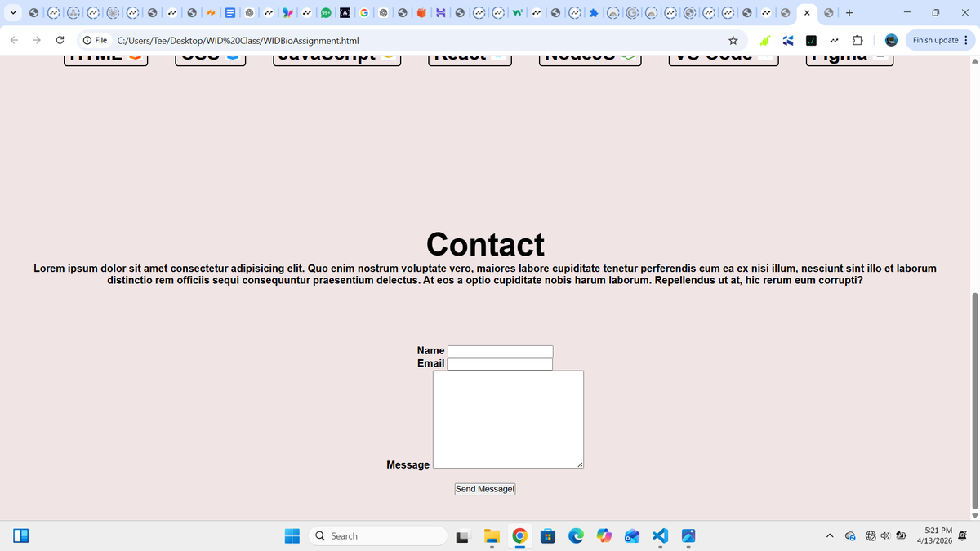
Task: Click the scrollbar down arrow
Action: (973, 515)
